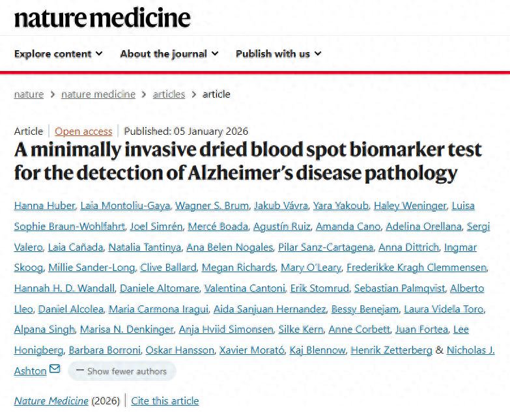The image size is (510, 420).
Task: Click the italic Nature Medicine journal link
Action: (x=51, y=401)
